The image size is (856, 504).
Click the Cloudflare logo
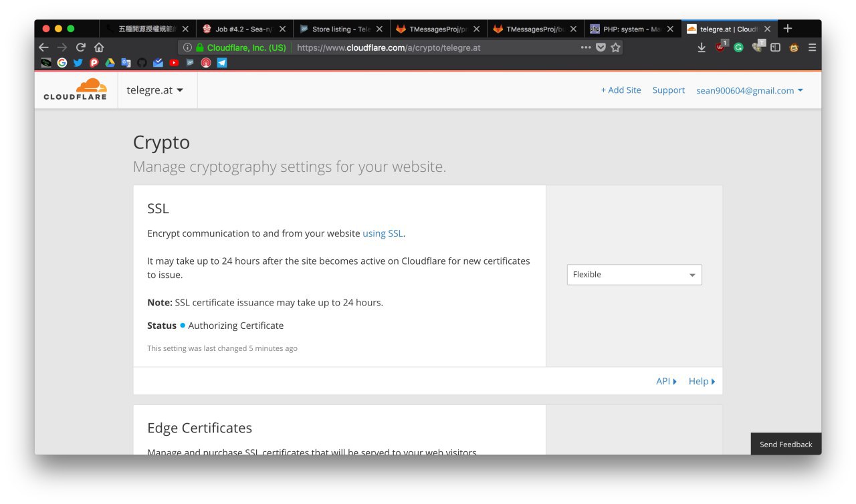[x=75, y=90]
